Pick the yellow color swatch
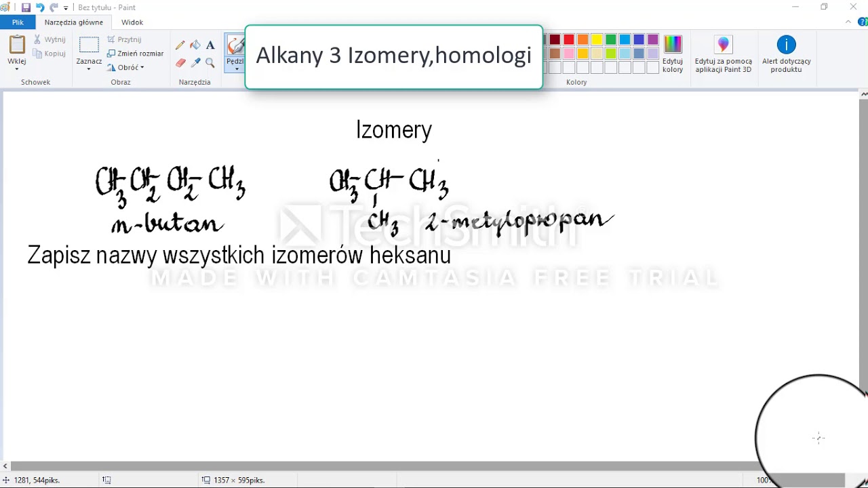The width and height of the screenshot is (868, 488). tap(597, 39)
